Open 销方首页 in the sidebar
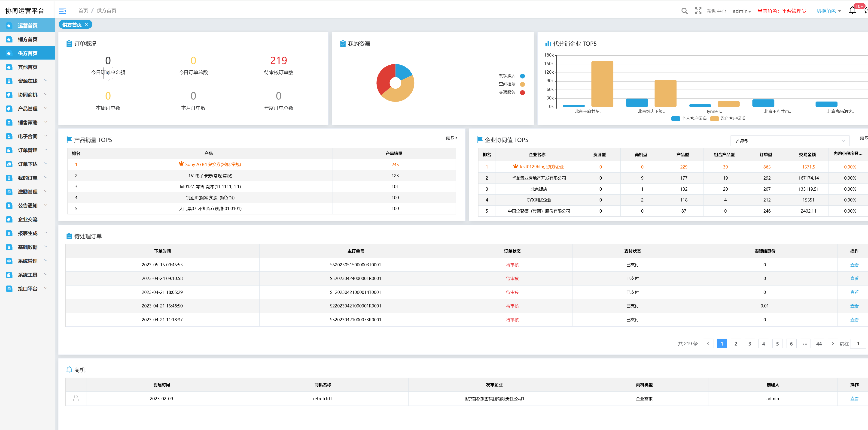Viewport: 868px width, 430px height. [x=28, y=39]
